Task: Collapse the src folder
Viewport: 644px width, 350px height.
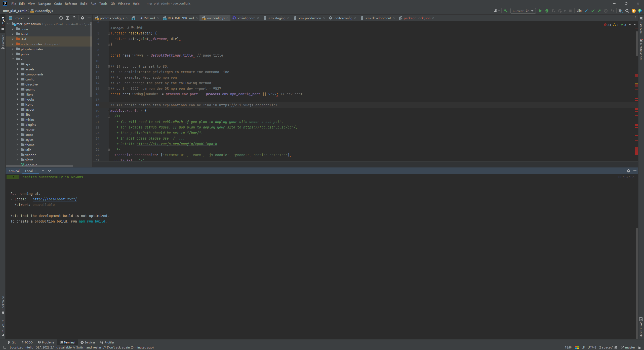Action: coord(13,59)
